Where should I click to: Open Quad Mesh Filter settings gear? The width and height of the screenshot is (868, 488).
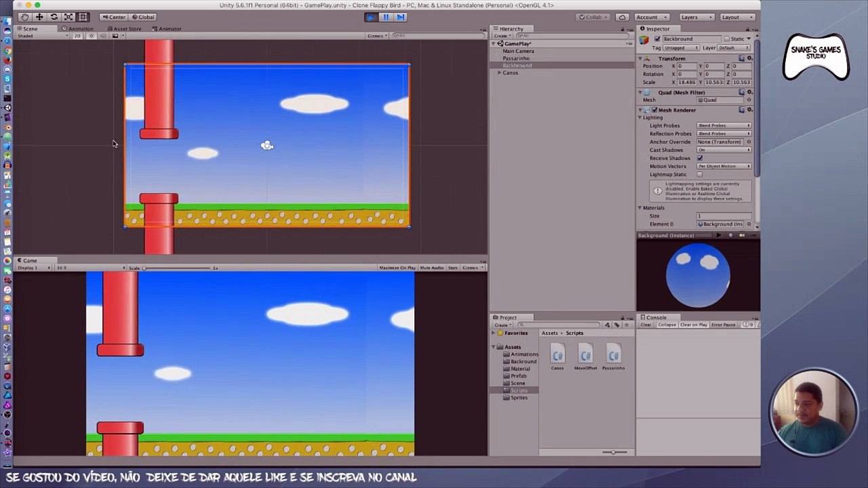pyautogui.click(x=749, y=92)
